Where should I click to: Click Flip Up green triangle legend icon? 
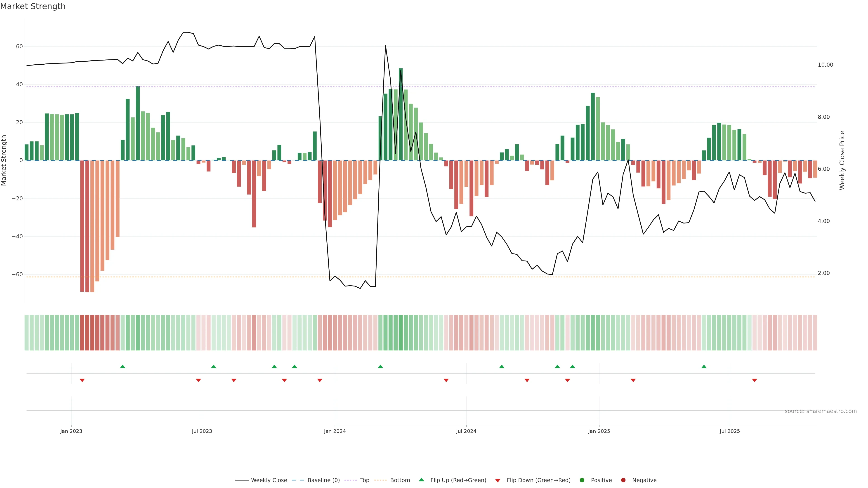pos(421,480)
